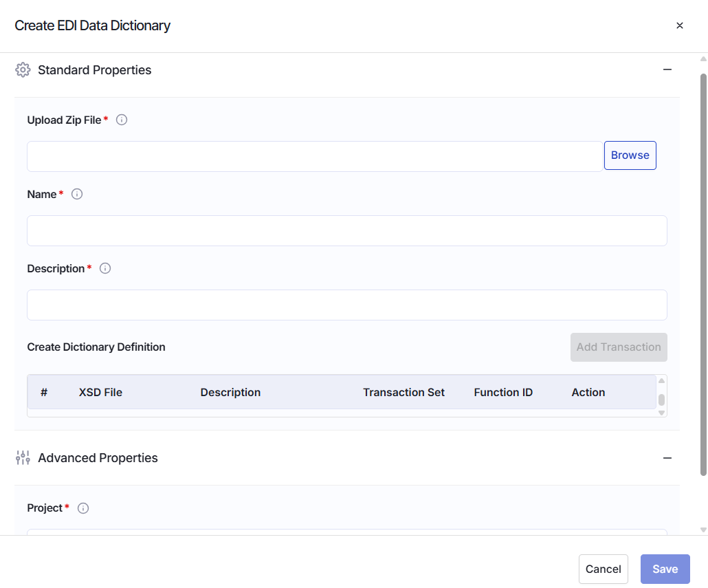The height and width of the screenshot is (588, 708).
Task: Click the info icon beside Project
Action: point(83,508)
